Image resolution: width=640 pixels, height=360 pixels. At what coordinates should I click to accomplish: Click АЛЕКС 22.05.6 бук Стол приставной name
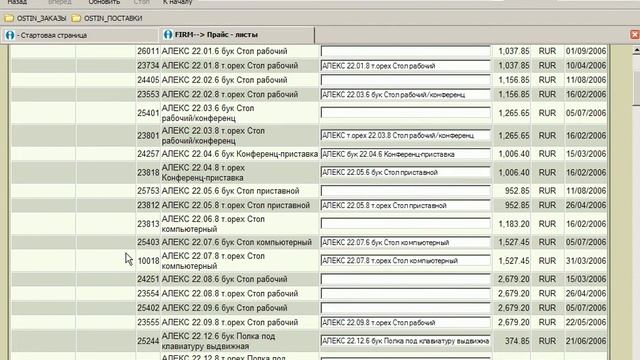coord(230,191)
